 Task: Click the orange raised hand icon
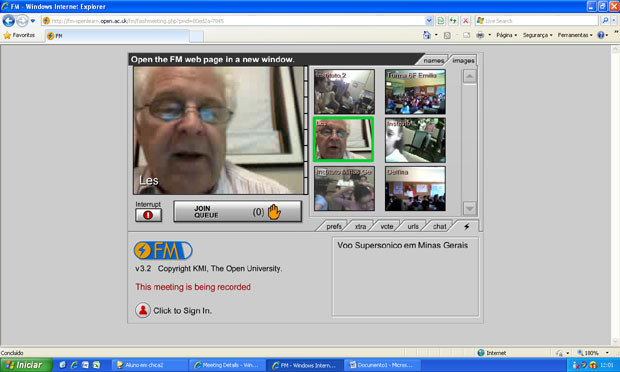[274, 212]
